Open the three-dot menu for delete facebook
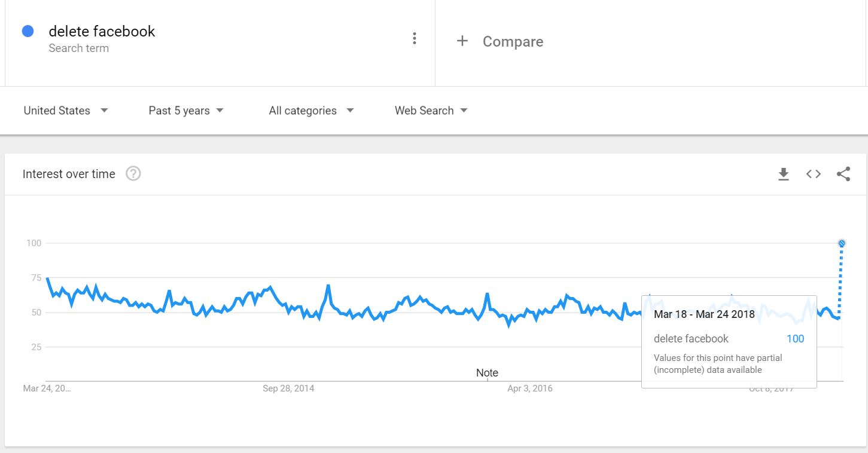The image size is (868, 453). (x=415, y=39)
